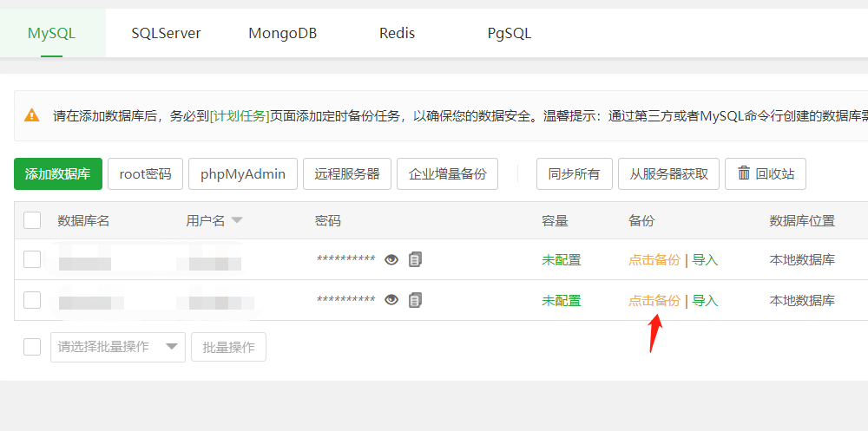The image size is (868, 431).
Task: Toggle the checkbox beside the batch operation dropdown
Action: click(32, 347)
